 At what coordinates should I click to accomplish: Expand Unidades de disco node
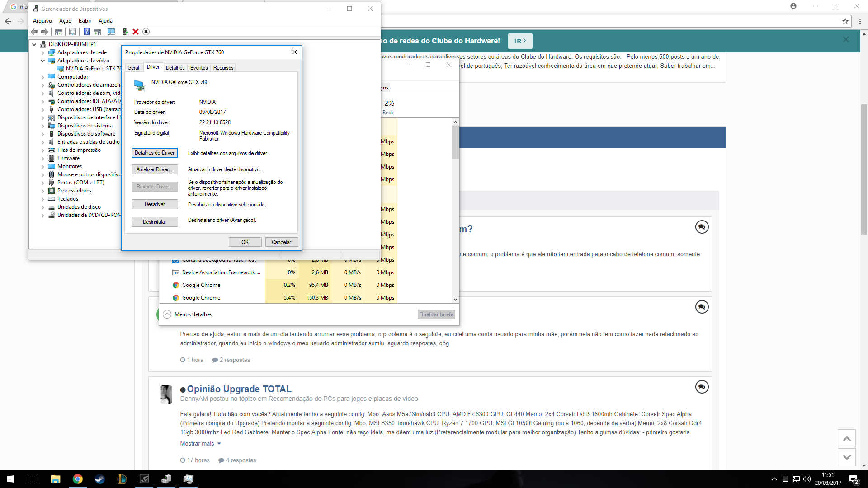pos(43,207)
